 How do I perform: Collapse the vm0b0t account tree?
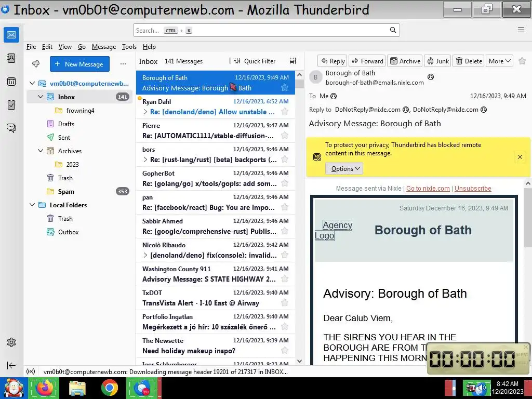pos(32,83)
